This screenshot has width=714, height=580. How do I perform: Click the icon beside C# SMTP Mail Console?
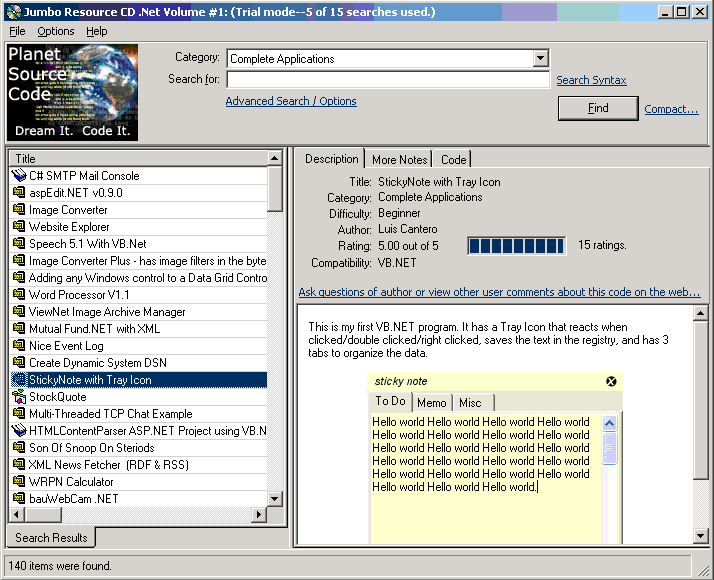[19, 175]
